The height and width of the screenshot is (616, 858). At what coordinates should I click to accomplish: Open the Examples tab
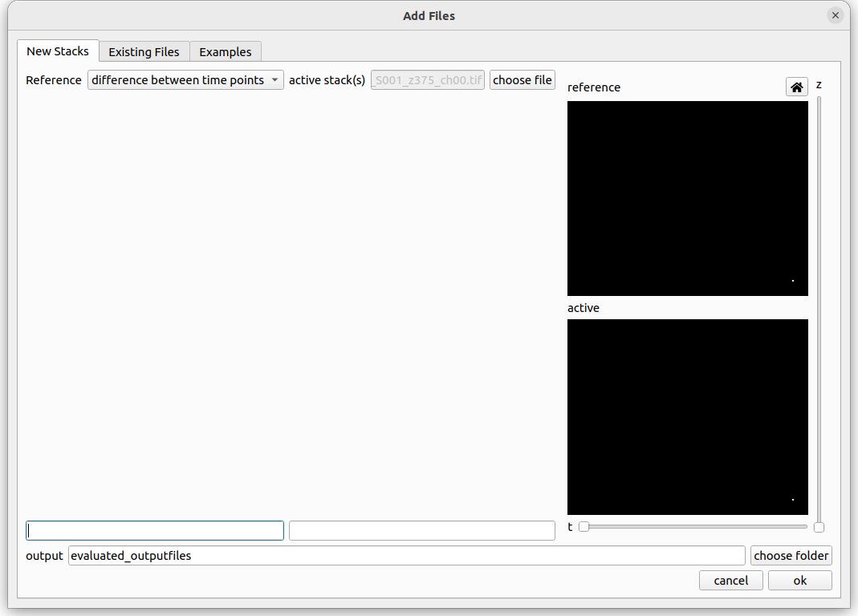(226, 51)
